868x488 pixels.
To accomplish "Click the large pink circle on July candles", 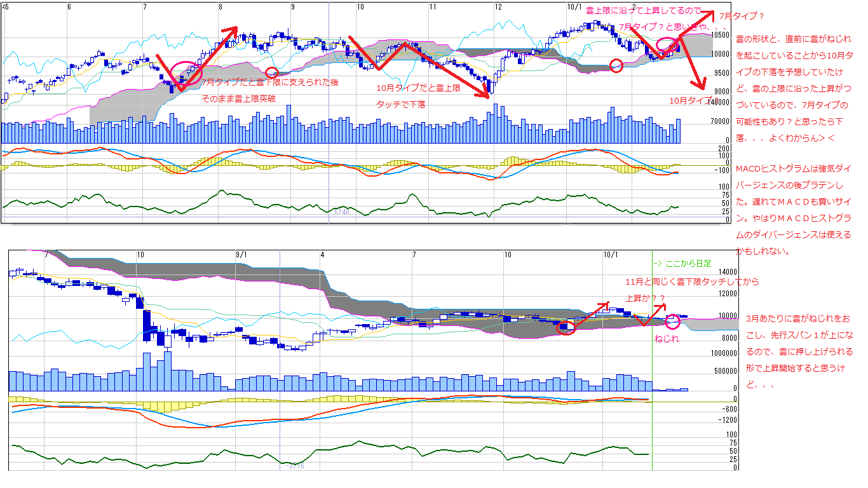I will 184,74.
